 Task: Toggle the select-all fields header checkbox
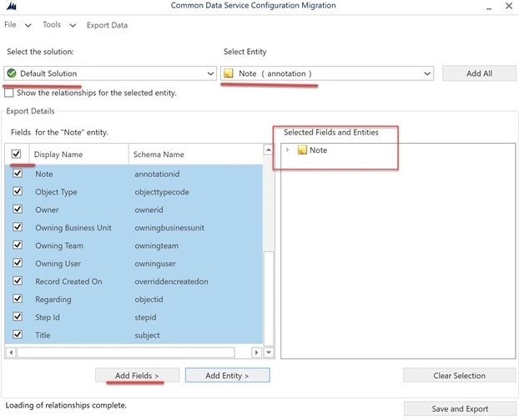point(16,154)
